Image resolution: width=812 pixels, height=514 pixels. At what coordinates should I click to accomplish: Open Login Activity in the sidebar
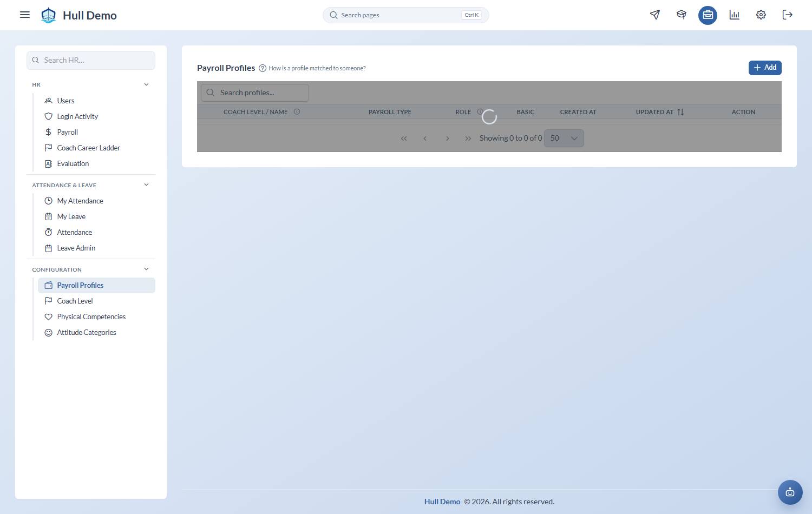96,116
